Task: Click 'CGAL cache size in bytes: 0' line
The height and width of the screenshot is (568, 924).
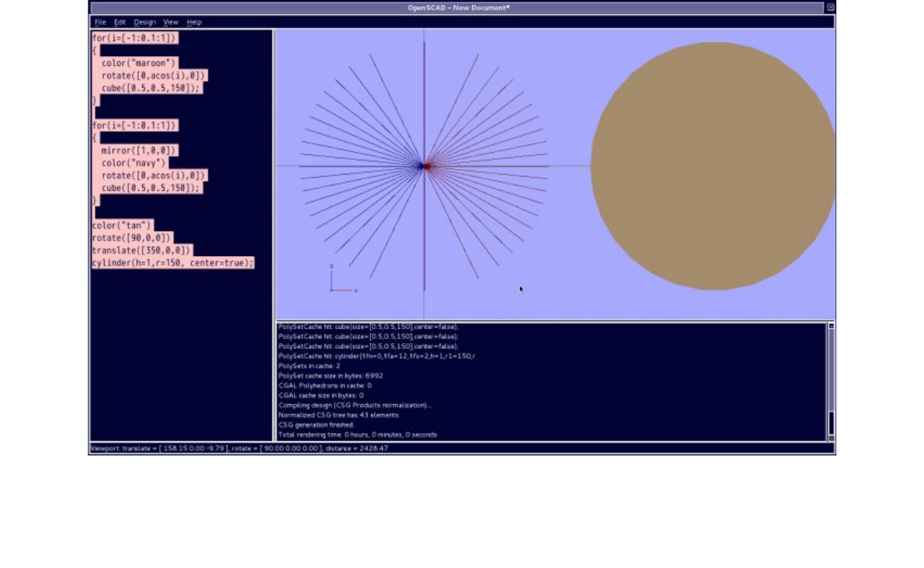Action: pos(321,396)
